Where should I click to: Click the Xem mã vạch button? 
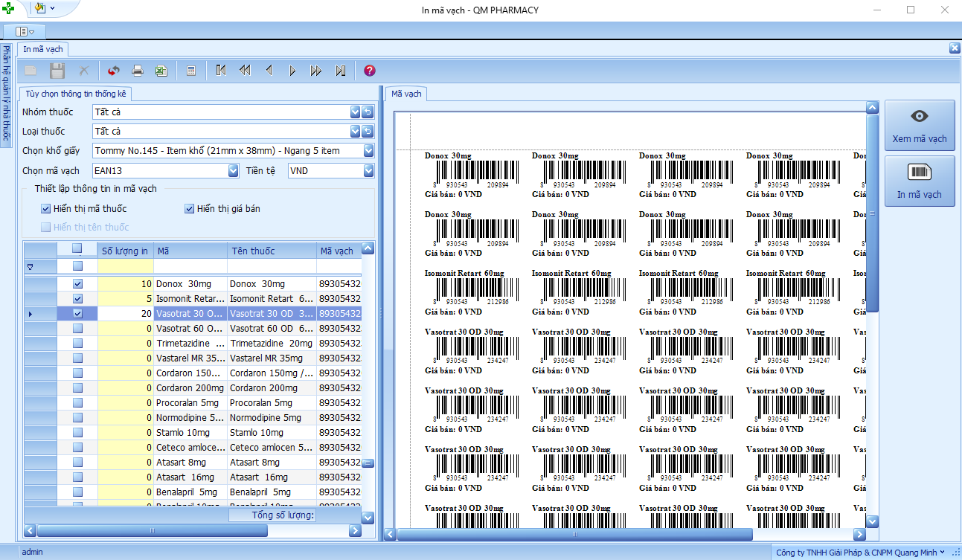pyautogui.click(x=920, y=126)
